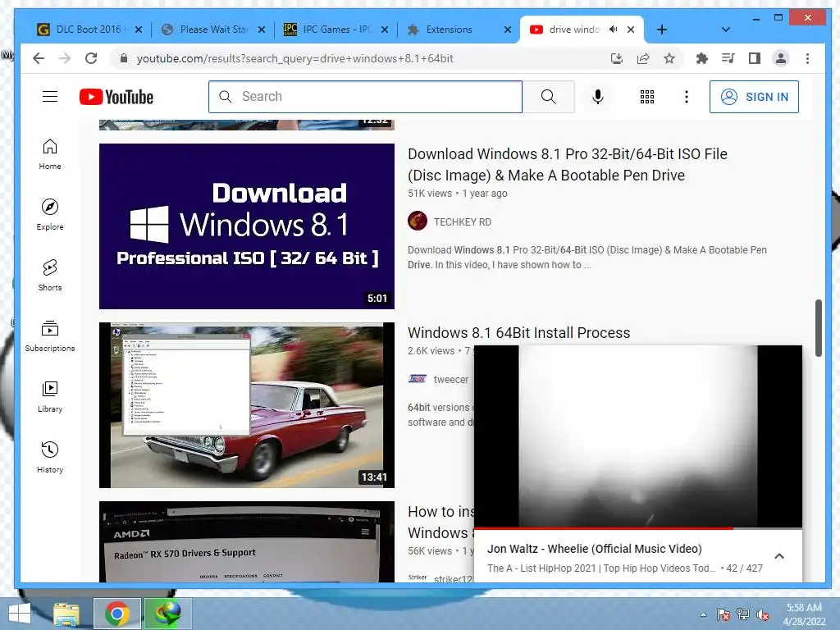Open Subscriptions in the YouTube sidebar
This screenshot has width=840, height=630.
point(50,336)
